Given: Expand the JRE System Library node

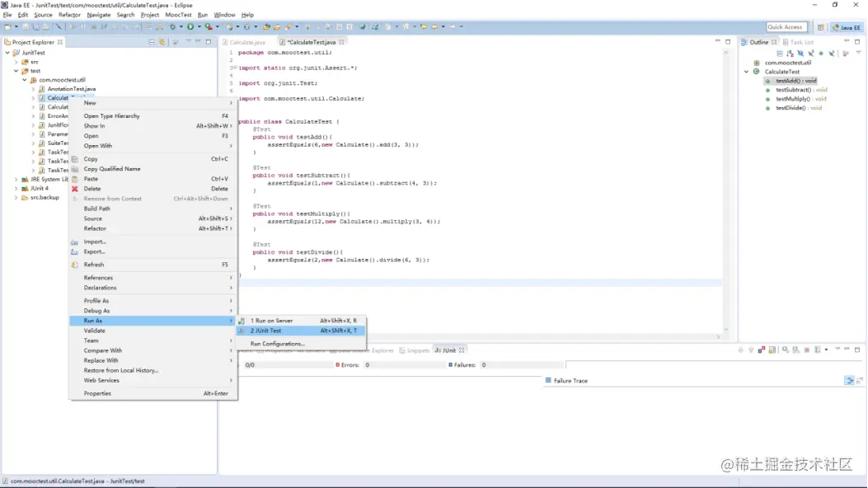Looking at the screenshot, I should 16,179.
